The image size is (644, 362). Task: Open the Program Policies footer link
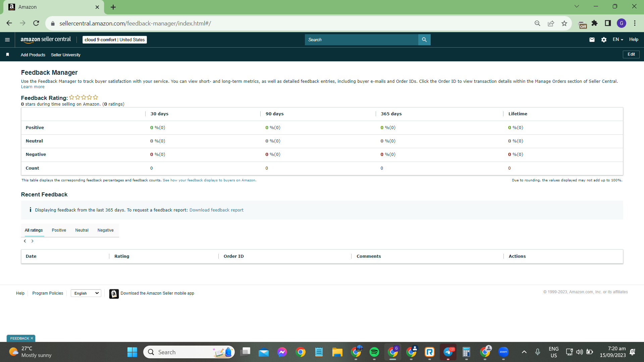pyautogui.click(x=48, y=293)
